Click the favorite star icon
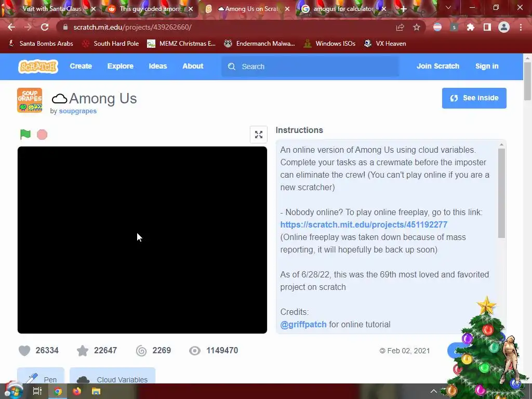The image size is (532, 399). (83, 351)
